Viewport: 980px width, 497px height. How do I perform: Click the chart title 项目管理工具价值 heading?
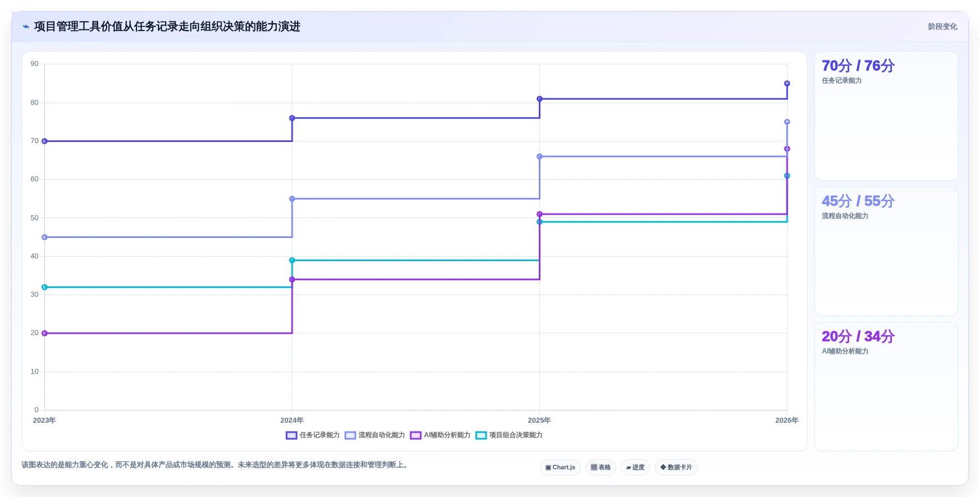point(167,27)
